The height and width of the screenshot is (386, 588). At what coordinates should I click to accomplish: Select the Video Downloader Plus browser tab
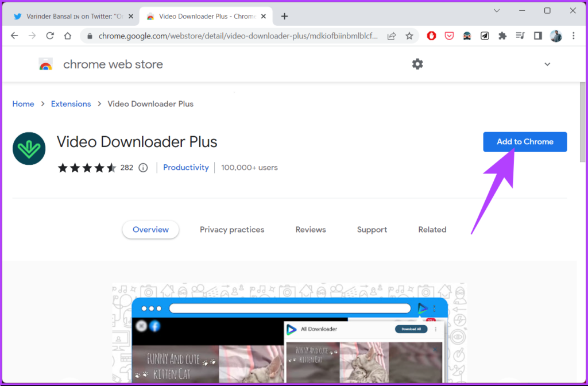click(x=206, y=17)
